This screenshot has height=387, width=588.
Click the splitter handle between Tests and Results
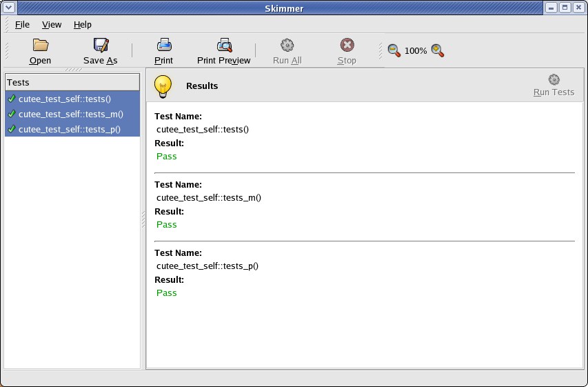[143, 219]
